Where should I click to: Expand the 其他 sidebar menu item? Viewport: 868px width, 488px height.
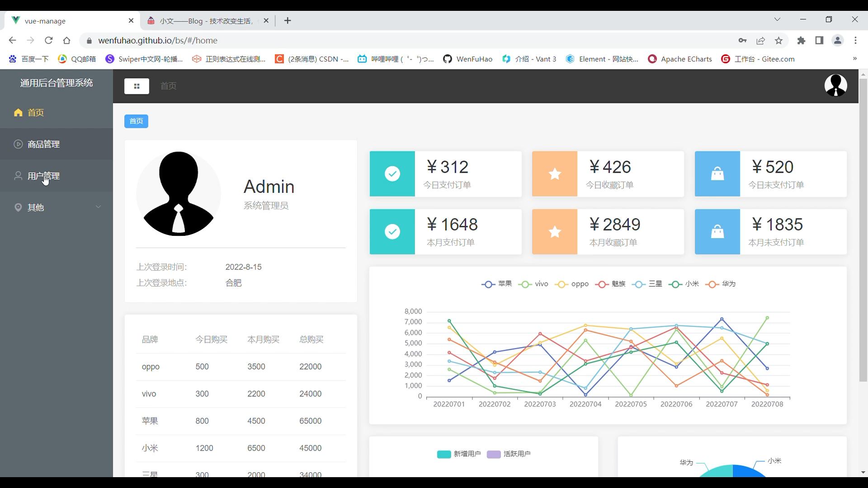pyautogui.click(x=56, y=207)
